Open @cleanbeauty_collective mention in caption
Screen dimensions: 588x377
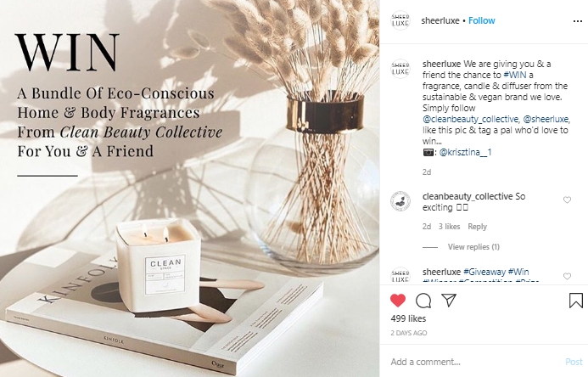click(x=471, y=119)
